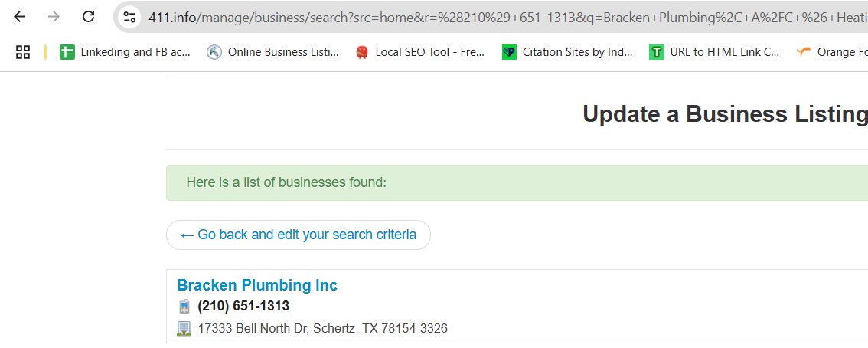868x348 pixels.
Task: Click the green businesses found message
Action: click(x=286, y=182)
